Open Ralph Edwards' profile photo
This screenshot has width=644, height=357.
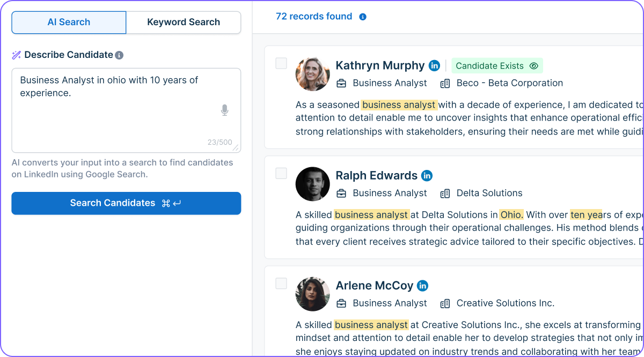coord(312,184)
